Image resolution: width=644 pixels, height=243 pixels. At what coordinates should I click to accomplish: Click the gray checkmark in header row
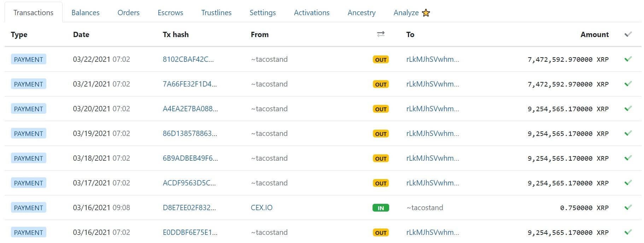(x=628, y=34)
